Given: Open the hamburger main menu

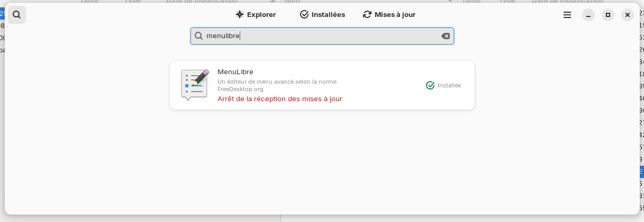Looking at the screenshot, I should 567,15.
